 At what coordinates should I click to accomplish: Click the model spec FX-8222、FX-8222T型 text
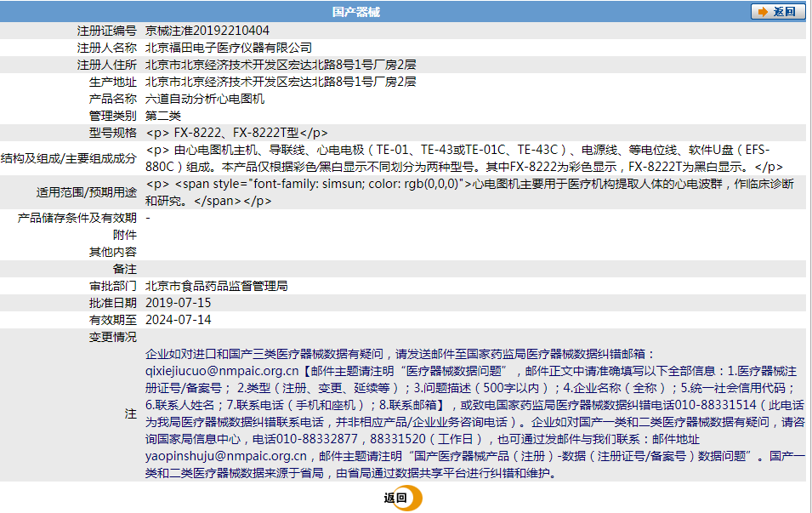pyautogui.click(x=236, y=133)
